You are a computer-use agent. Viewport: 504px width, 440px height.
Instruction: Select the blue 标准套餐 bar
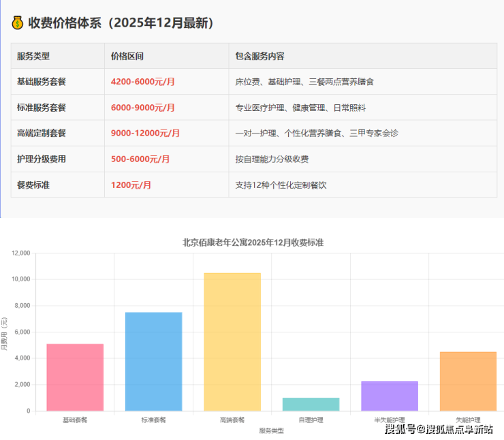(x=153, y=362)
